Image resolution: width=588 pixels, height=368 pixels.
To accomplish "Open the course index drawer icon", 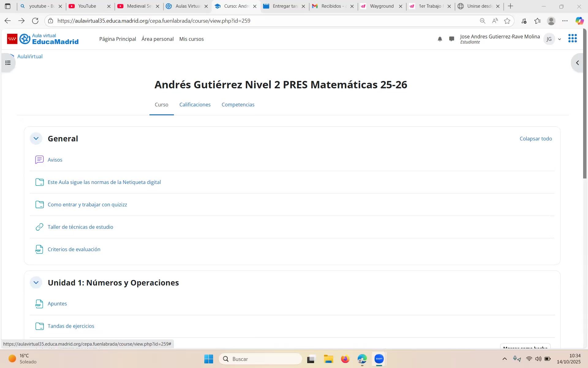I will coord(8,63).
